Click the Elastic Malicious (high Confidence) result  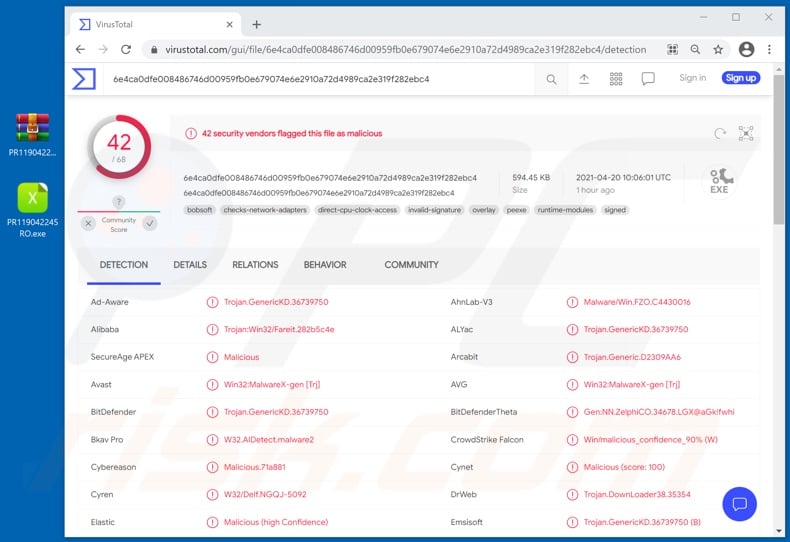click(x=276, y=522)
